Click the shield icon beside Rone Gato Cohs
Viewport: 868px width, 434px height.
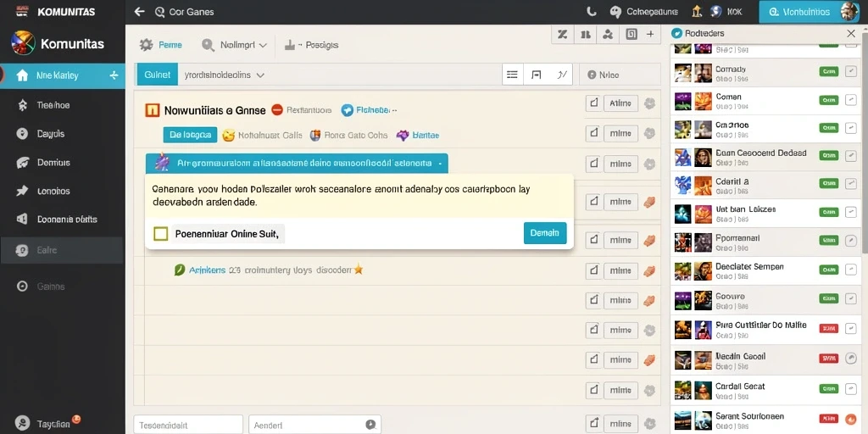tap(315, 135)
